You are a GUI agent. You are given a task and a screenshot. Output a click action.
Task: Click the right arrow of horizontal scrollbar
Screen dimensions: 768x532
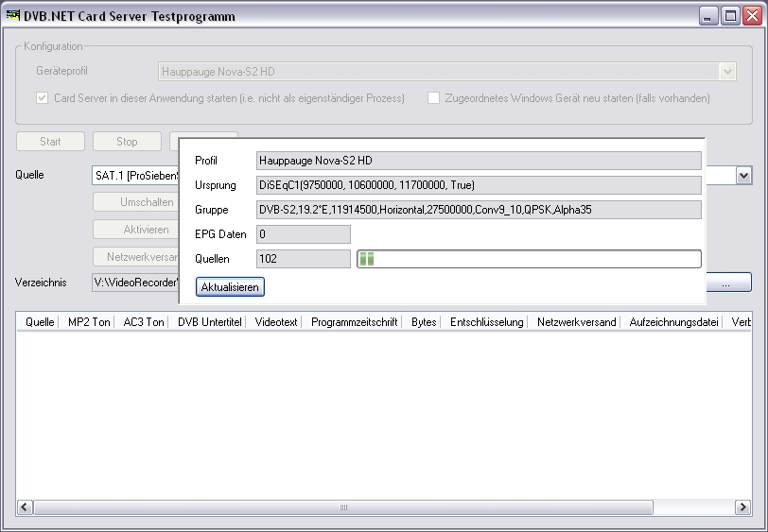pyautogui.click(x=744, y=507)
